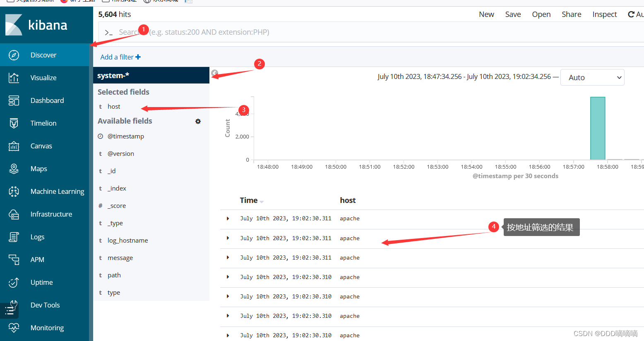Select Discover in the side navigation
The image size is (644, 341).
44,55
